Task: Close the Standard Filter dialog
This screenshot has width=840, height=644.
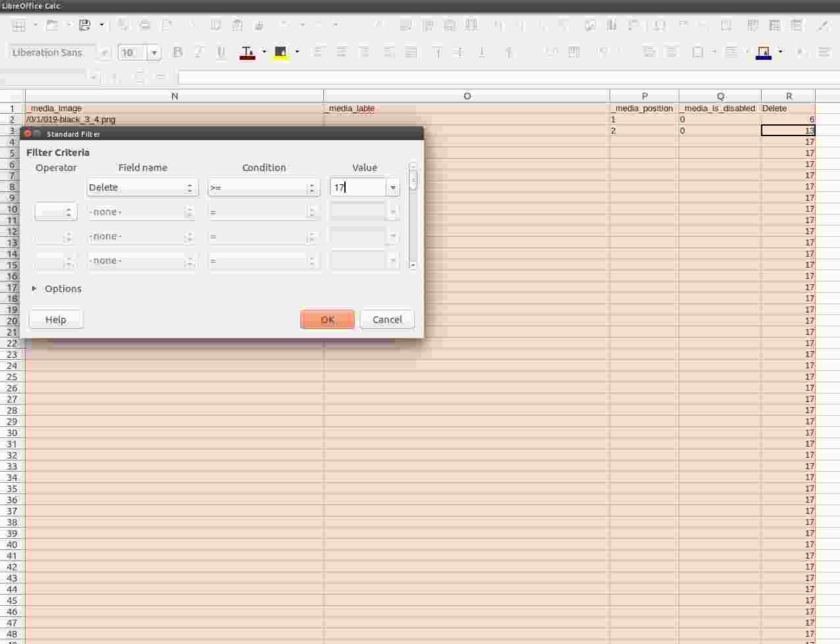Action: (x=28, y=134)
